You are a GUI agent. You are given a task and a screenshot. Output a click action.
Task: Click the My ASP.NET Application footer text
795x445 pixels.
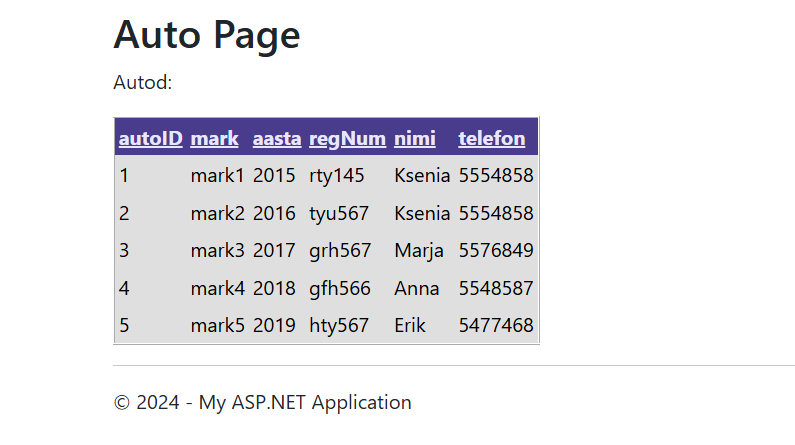[305, 403]
